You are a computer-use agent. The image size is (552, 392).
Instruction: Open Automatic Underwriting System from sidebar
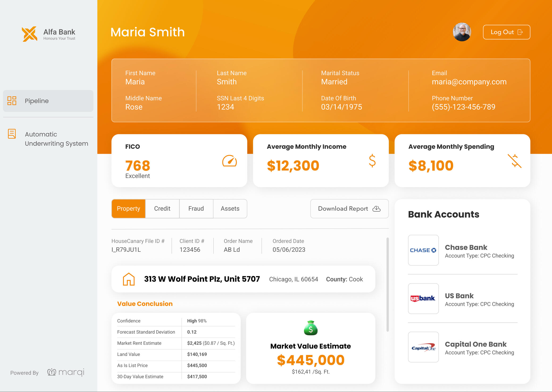pos(48,139)
